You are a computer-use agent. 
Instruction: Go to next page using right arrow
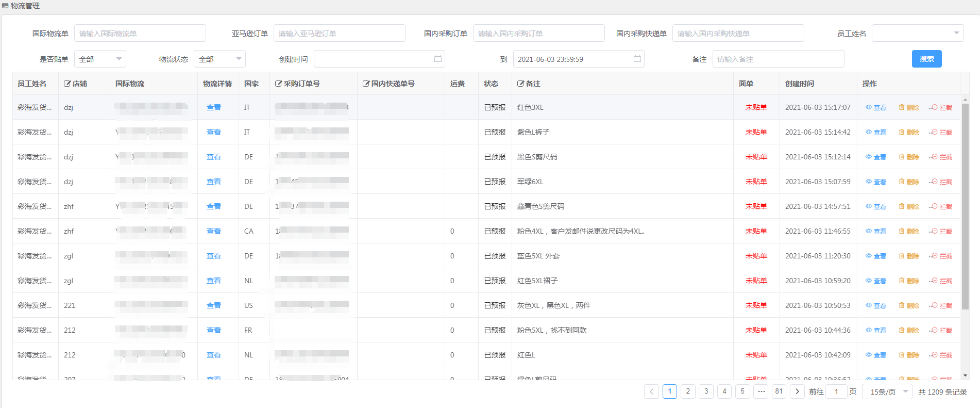click(797, 391)
